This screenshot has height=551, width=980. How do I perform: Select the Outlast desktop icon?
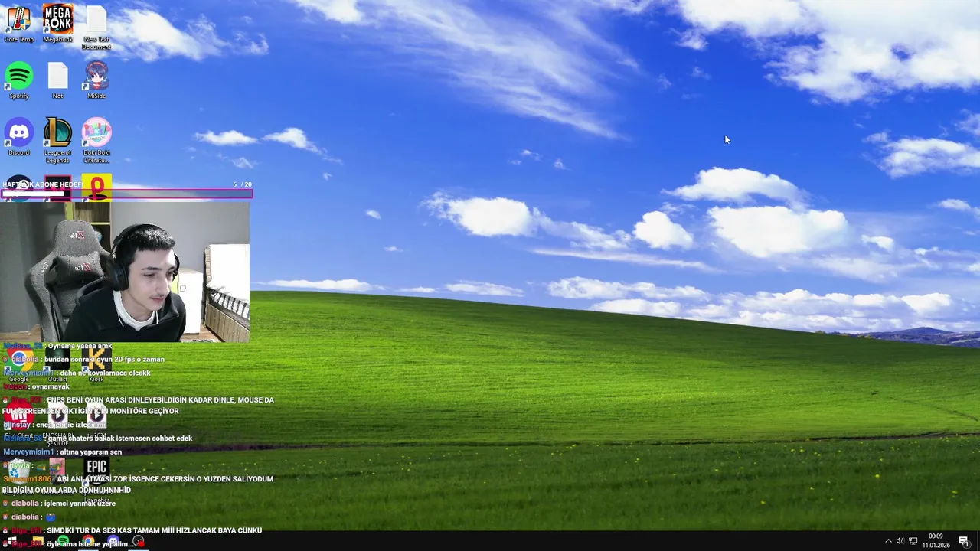tap(57, 365)
